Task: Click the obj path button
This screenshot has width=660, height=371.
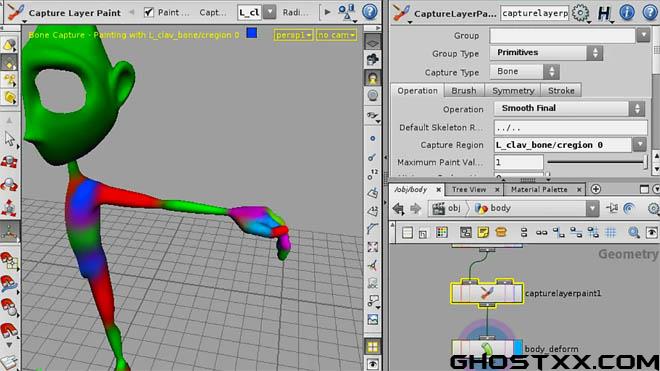Action: click(x=448, y=208)
